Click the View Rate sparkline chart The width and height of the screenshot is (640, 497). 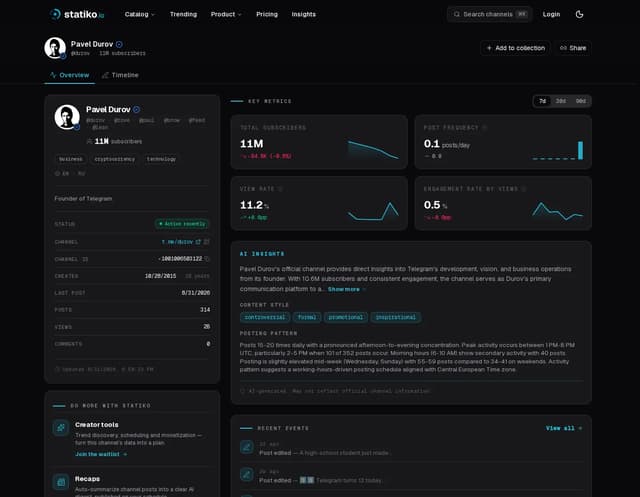373,211
